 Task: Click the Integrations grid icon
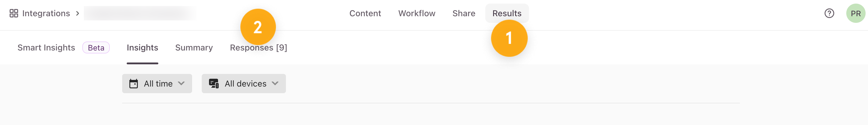click(14, 14)
